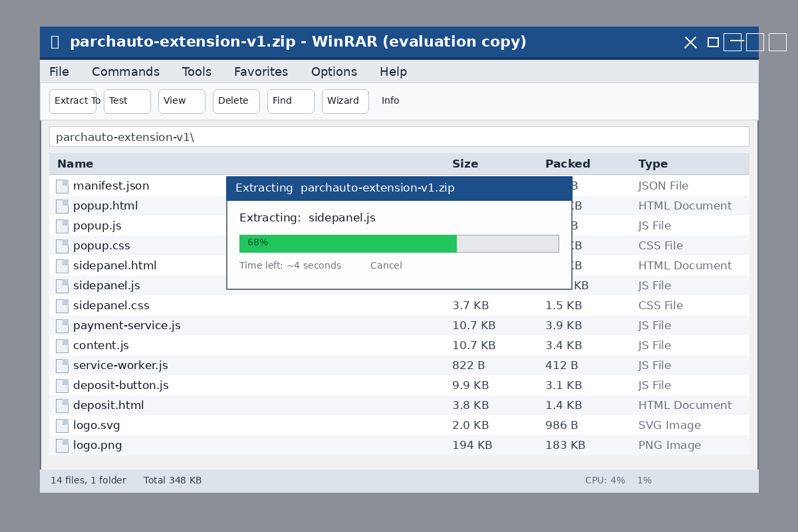Select the logo.png file name
Viewport: 798px width, 532px height.
98,446
